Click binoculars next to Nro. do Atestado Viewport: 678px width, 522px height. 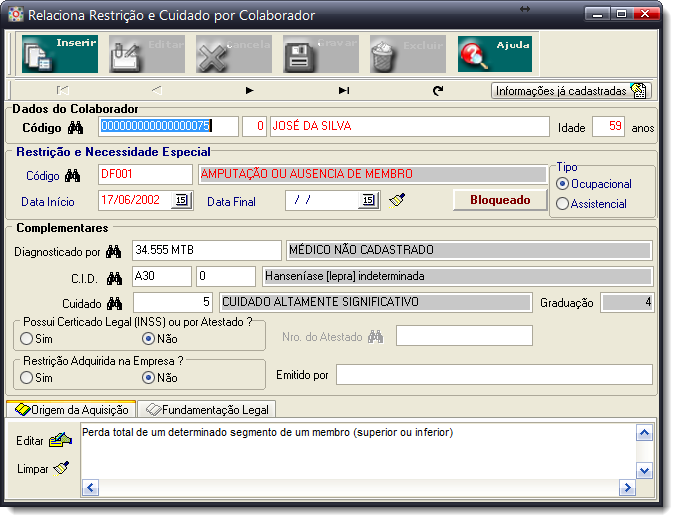click(x=375, y=336)
